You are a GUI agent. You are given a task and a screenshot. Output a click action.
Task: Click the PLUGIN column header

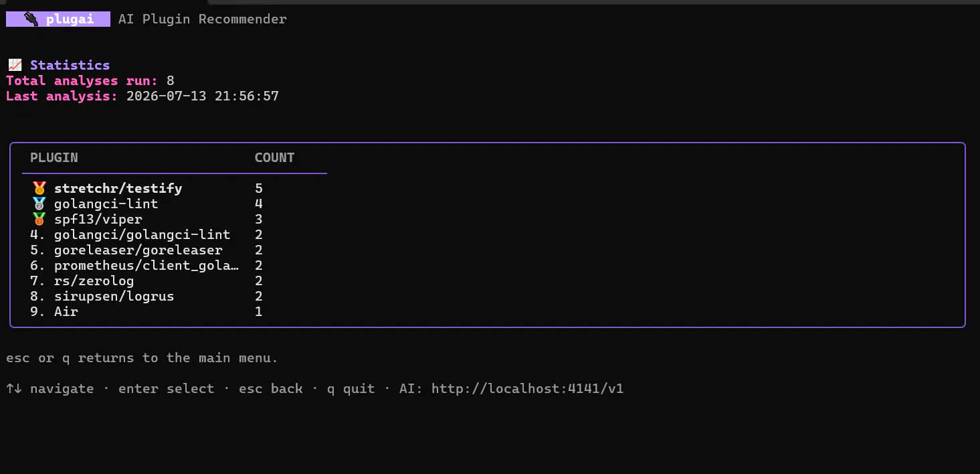54,157
